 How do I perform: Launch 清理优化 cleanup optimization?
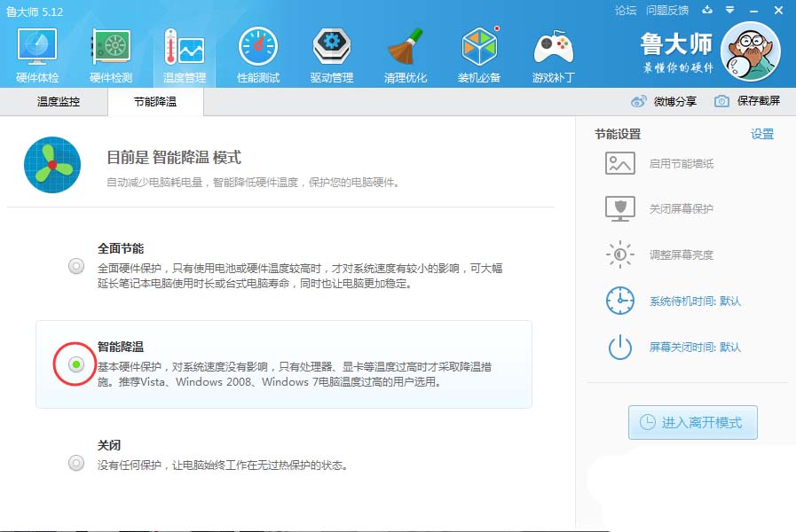405,53
